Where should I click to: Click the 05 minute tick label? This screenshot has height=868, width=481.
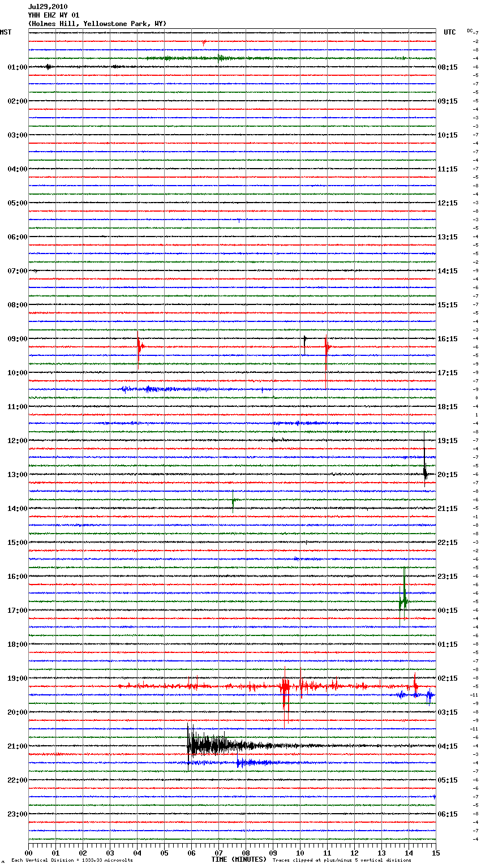(x=164, y=853)
